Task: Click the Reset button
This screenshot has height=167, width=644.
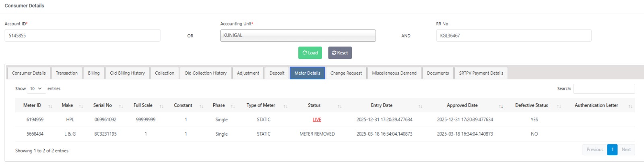Action: 340,53
